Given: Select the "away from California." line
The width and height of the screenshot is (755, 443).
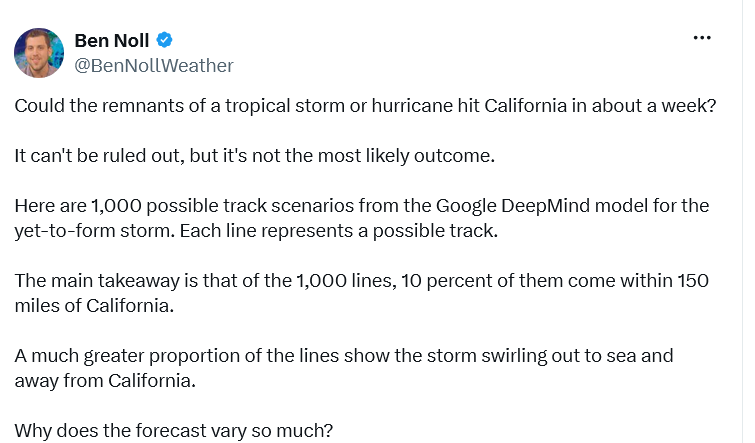Looking at the screenshot, I should click(x=105, y=380).
